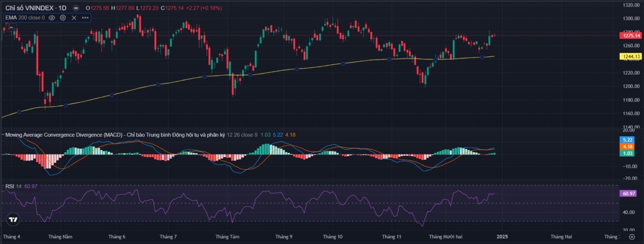This screenshot has width=644, height=244.
Task: Click the signal value label 4.18
Action: (x=627, y=146)
